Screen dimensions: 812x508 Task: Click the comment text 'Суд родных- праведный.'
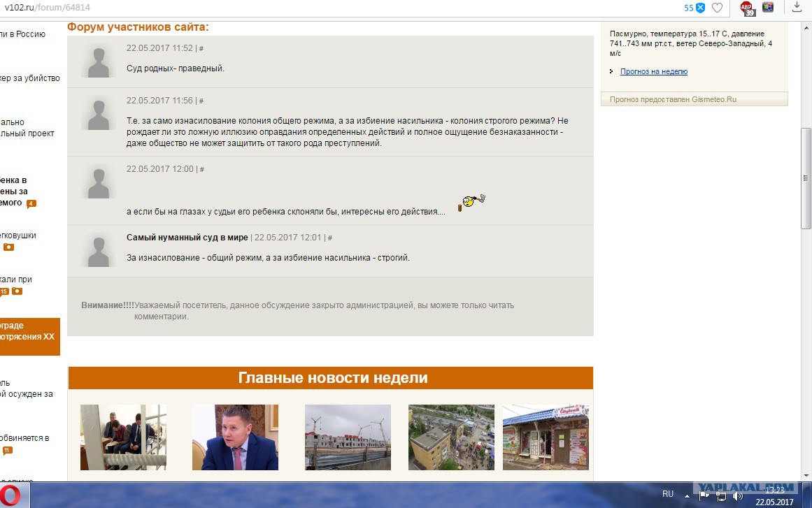pos(175,68)
